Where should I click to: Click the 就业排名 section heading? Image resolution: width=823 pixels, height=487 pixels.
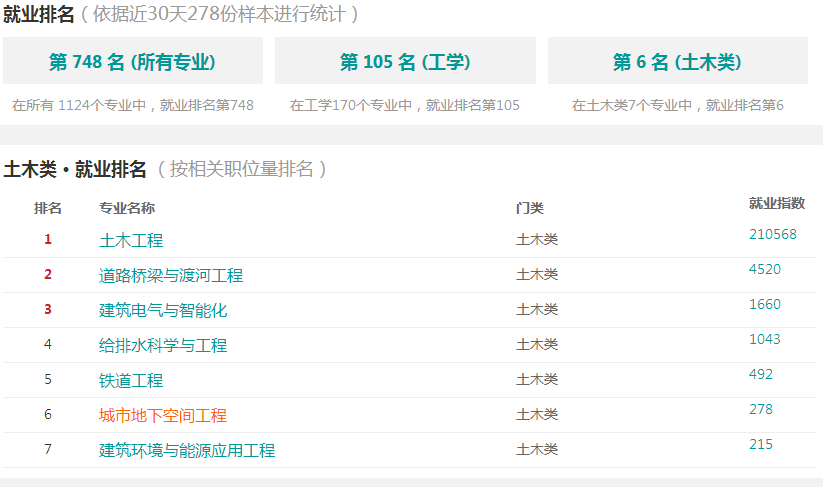38,14
